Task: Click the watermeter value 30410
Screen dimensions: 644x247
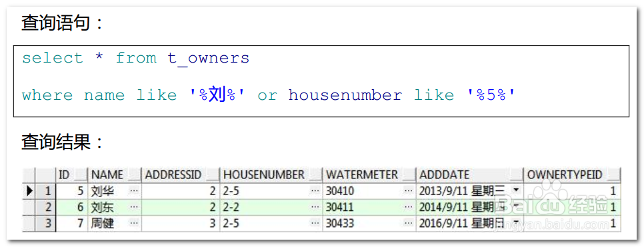Action: [340, 191]
